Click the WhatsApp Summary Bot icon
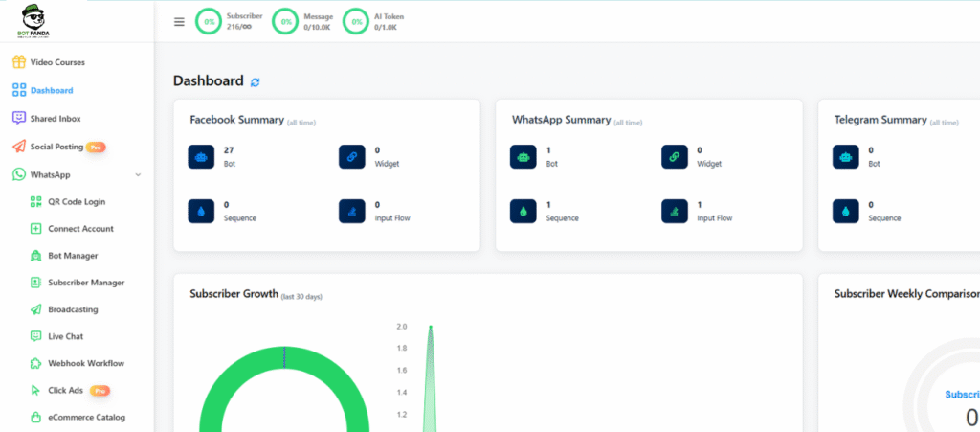Screen dimensions: 980x432 [x=523, y=157]
